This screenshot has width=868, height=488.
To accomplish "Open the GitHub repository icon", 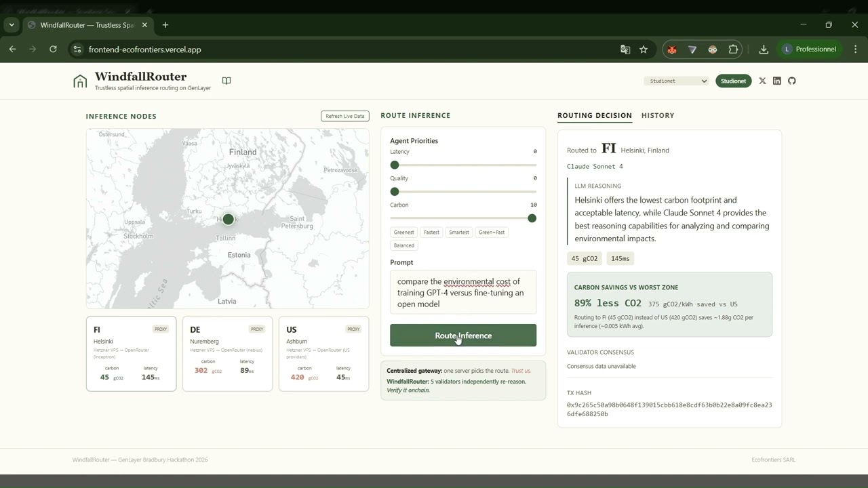I will [791, 81].
